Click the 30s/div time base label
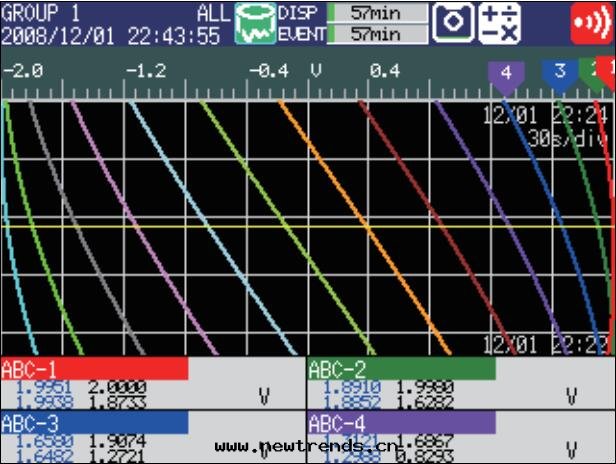Viewport: 616px width, 464px height. click(569, 138)
